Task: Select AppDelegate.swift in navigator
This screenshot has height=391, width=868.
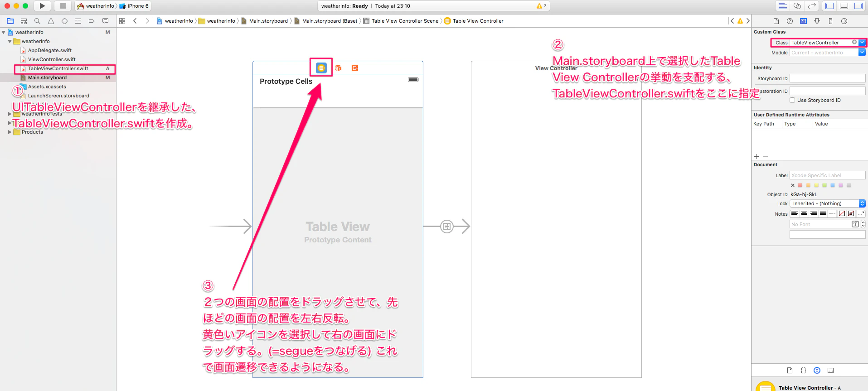Action: (x=50, y=50)
